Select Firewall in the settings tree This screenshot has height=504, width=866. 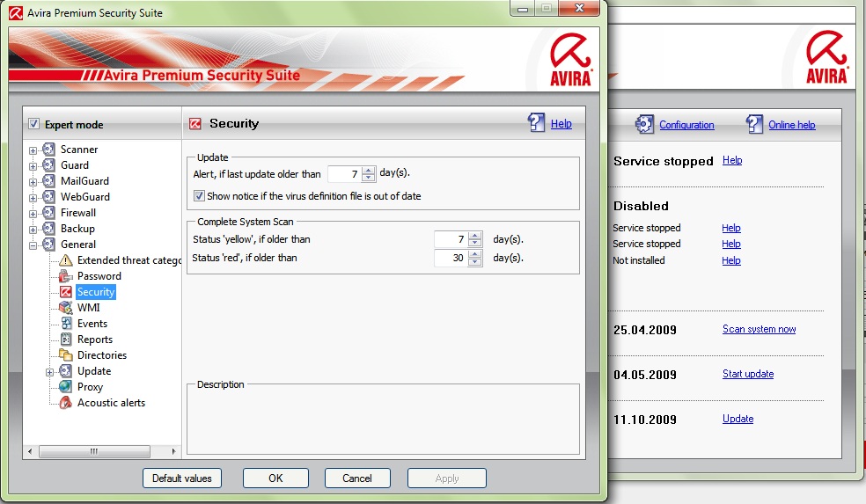77,213
